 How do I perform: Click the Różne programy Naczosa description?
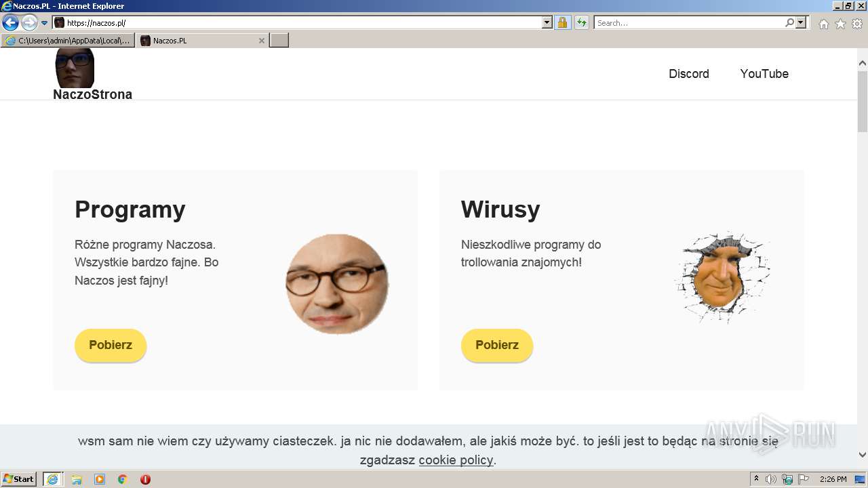coord(146,262)
